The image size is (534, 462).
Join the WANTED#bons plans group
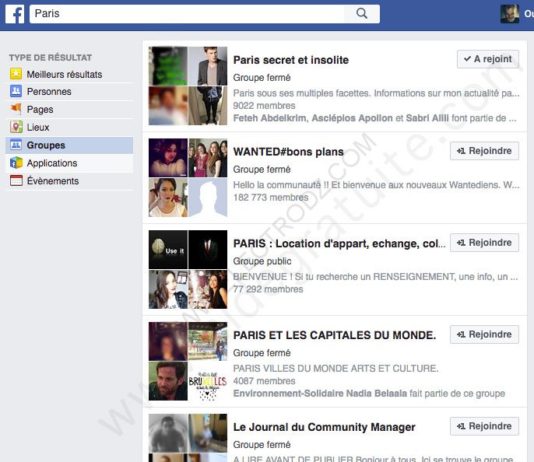(484, 151)
